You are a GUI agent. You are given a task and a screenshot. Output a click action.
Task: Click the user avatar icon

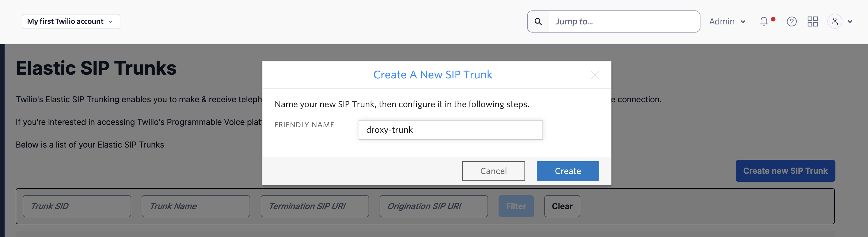(x=835, y=21)
